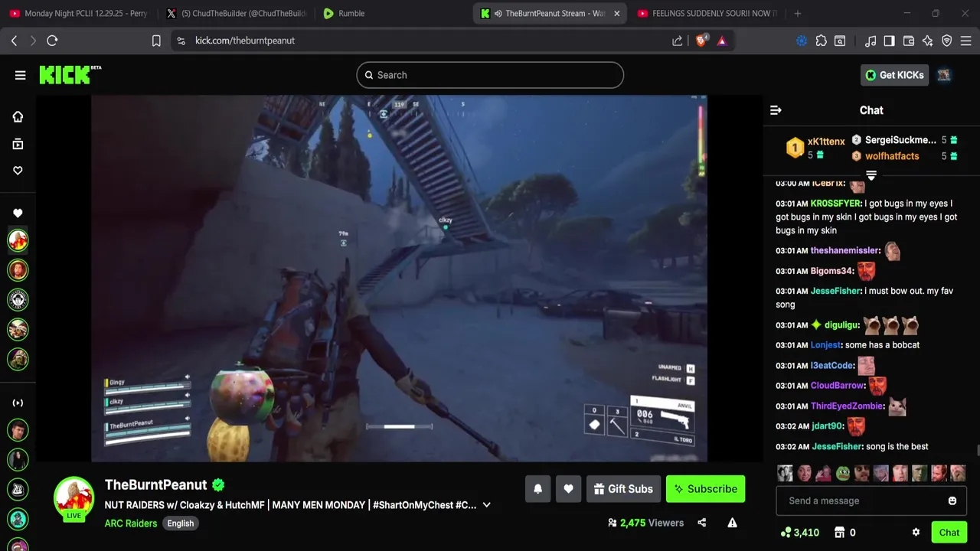Share the stream using share icon

702,523
